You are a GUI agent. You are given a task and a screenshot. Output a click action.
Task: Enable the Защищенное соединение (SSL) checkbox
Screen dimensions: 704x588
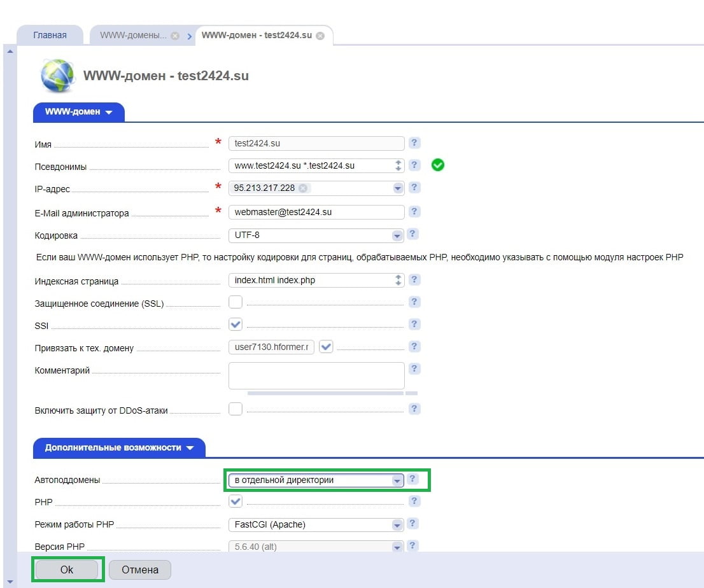(236, 302)
